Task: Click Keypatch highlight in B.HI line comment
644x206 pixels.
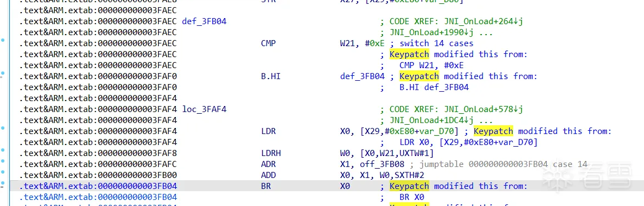Action: coord(419,76)
